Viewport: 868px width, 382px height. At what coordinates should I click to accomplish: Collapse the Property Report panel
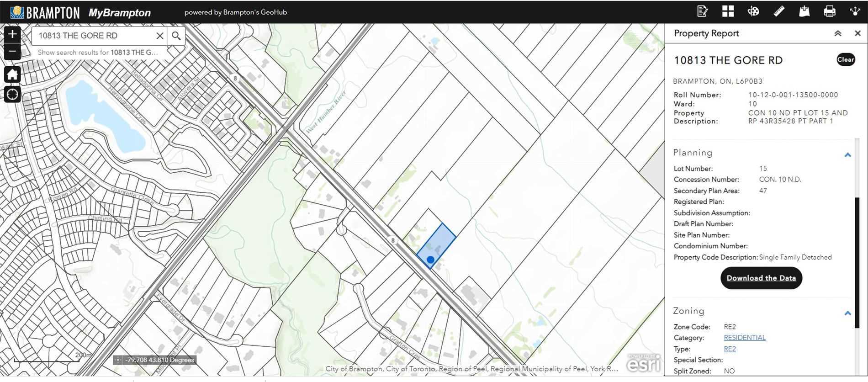pos(838,33)
